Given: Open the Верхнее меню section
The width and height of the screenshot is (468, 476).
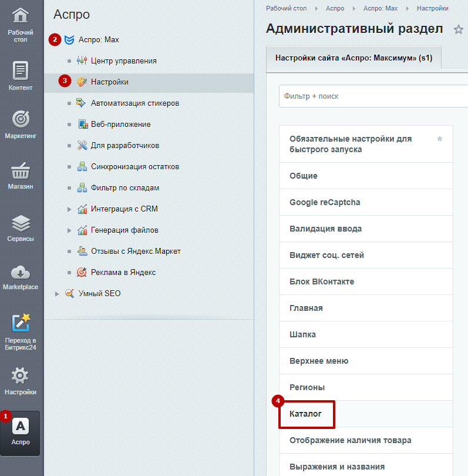Looking at the screenshot, I should 366,361.
